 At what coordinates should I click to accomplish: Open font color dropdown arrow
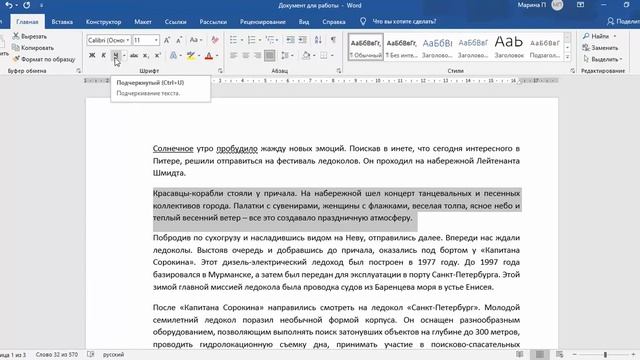coord(217,56)
